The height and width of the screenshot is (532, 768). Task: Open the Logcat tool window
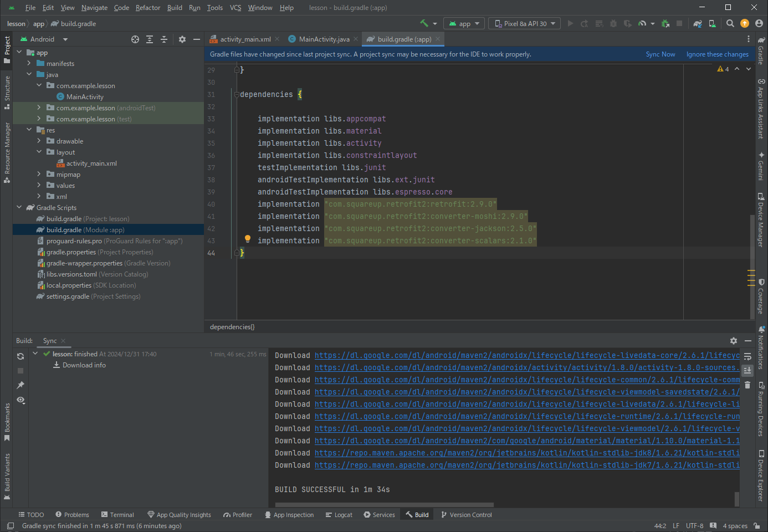click(339, 515)
